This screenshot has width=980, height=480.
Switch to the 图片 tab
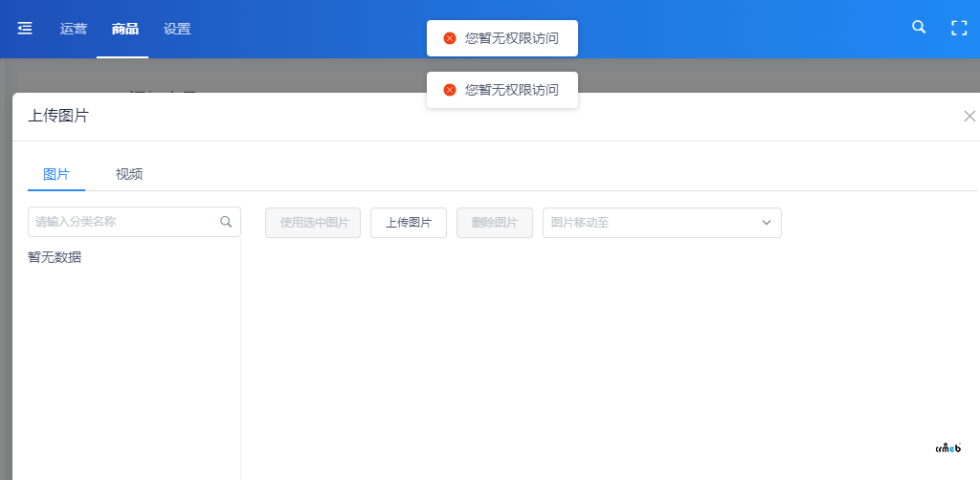pos(56,174)
